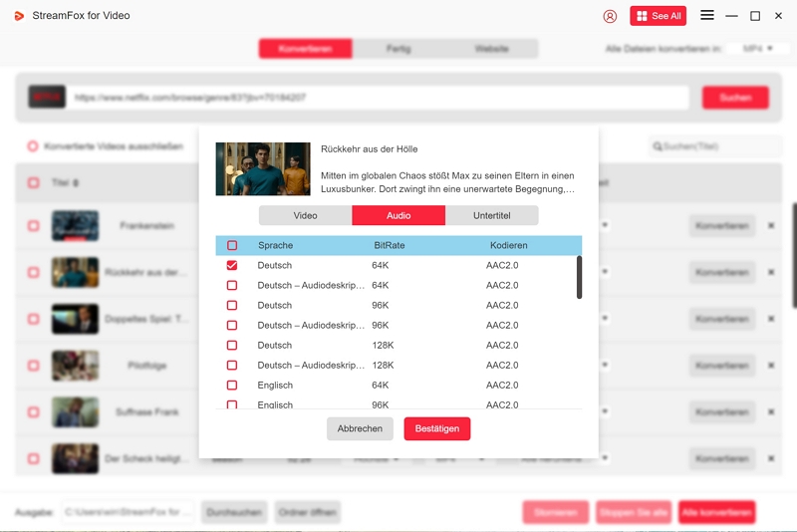The image size is (797, 532).
Task: Click the dialog's Rückkehr aus der Hölle thumbnail
Action: 263,168
